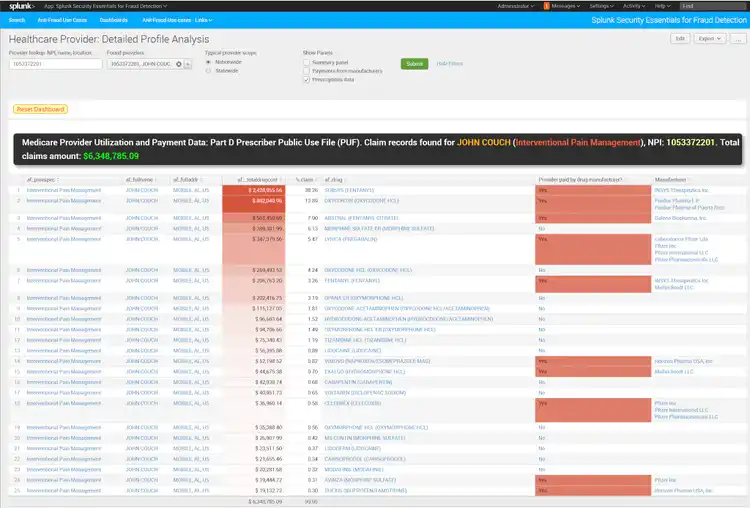750x508 pixels.
Task: Expand the Fraud providers dropdown arrow
Action: pos(187,64)
